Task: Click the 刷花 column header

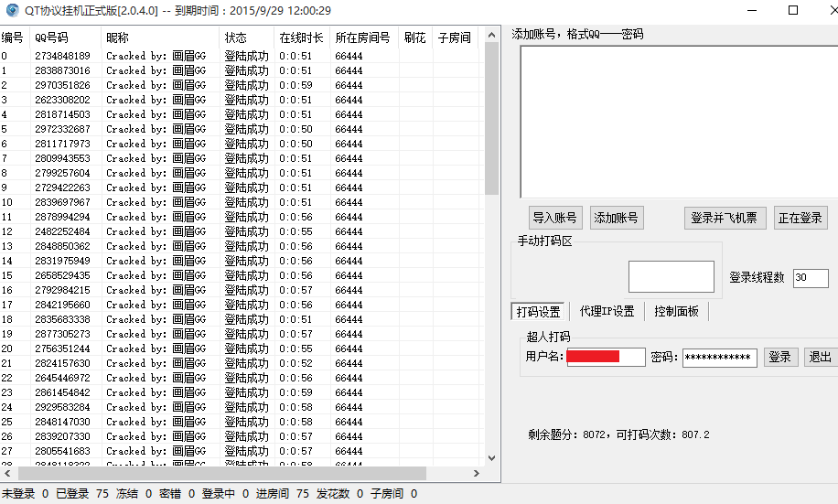Action: [415, 38]
